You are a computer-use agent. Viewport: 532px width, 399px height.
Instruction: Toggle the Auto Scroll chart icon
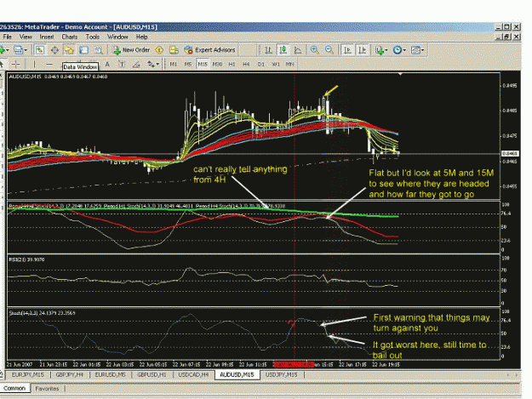(347, 50)
